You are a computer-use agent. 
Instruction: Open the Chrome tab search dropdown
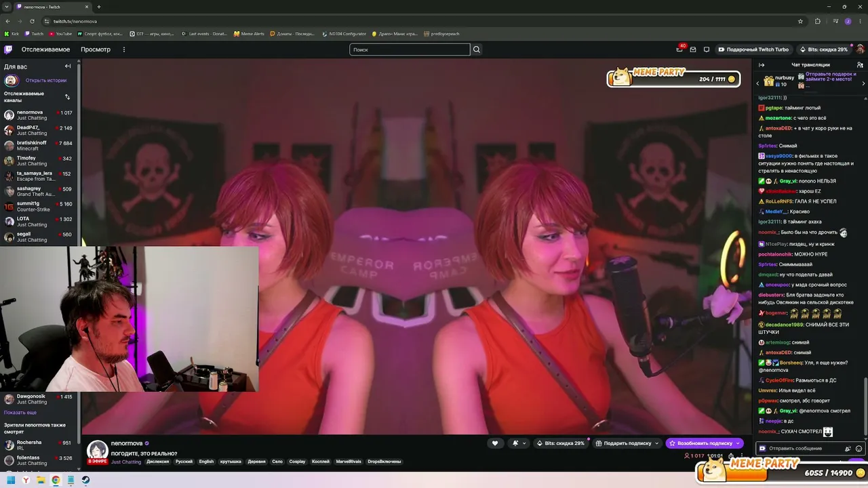pyautogui.click(x=7, y=7)
